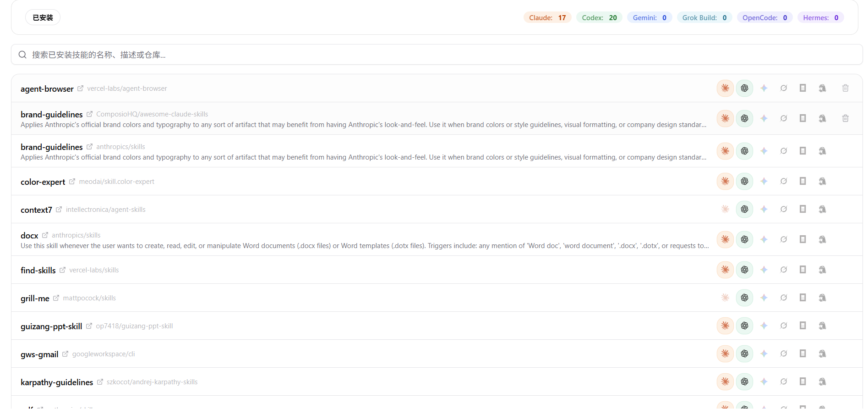Click Grok icon in grill-me row
The height and width of the screenshot is (415, 868).
784,298
